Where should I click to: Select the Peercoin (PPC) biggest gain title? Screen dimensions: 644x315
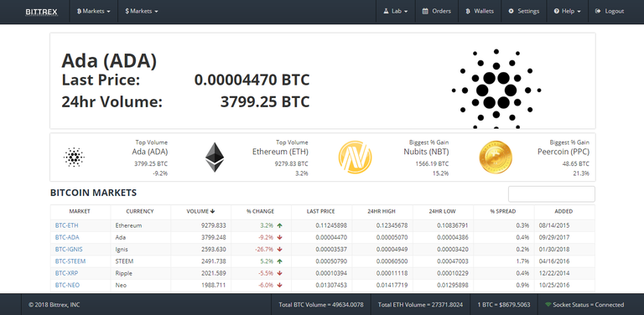(563, 152)
